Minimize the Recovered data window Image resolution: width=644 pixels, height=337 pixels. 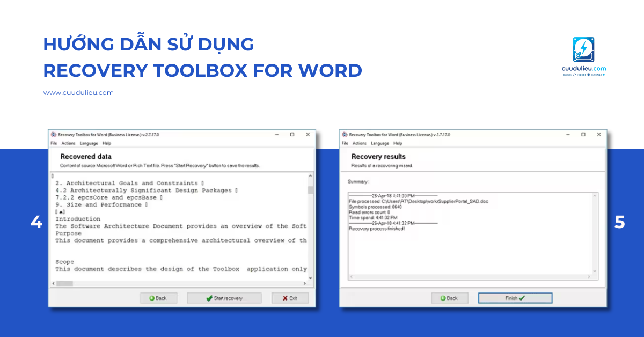pos(276,134)
